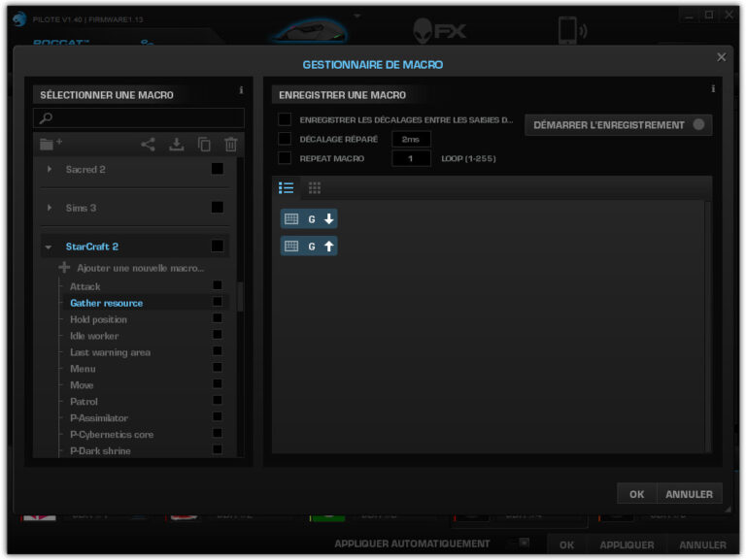Select the G key down step

point(309,219)
